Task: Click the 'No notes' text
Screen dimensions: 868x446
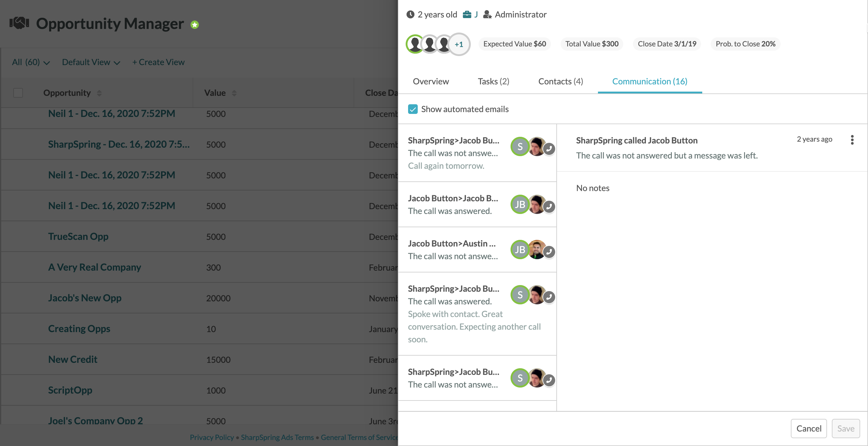Action: (x=593, y=188)
